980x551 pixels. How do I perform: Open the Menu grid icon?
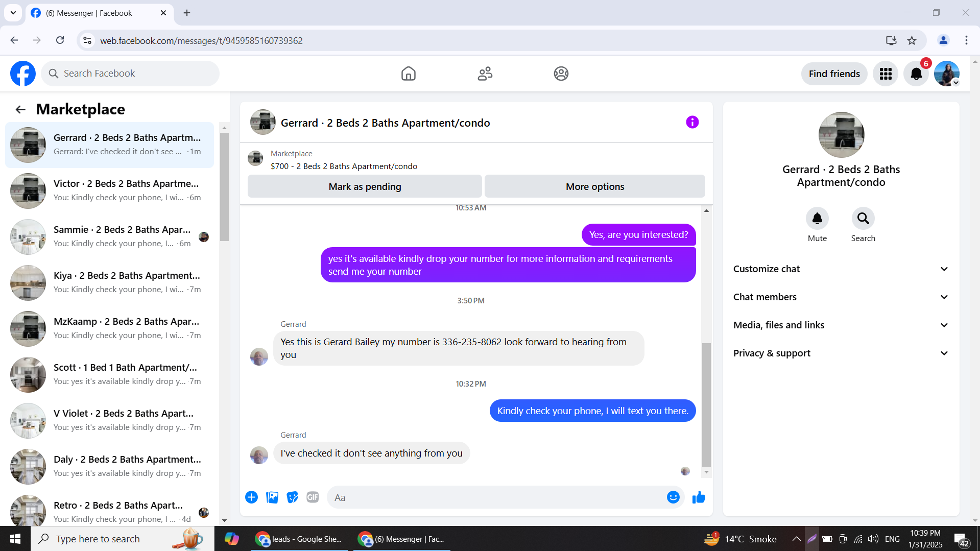pyautogui.click(x=886, y=74)
